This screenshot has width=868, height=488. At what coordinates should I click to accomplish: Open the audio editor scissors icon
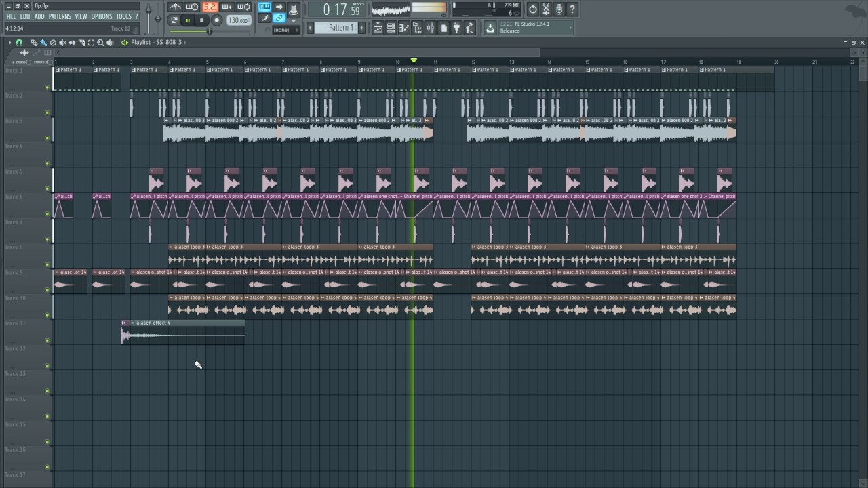tap(546, 9)
